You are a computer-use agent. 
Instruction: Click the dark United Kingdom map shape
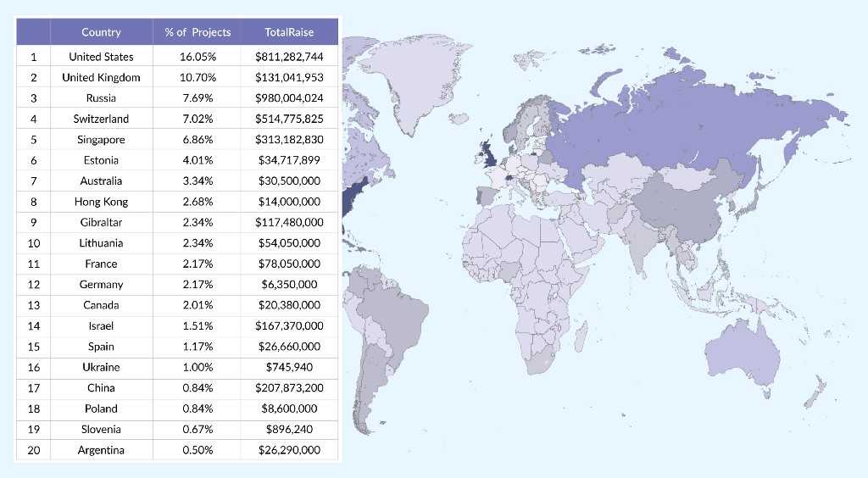coord(489,153)
